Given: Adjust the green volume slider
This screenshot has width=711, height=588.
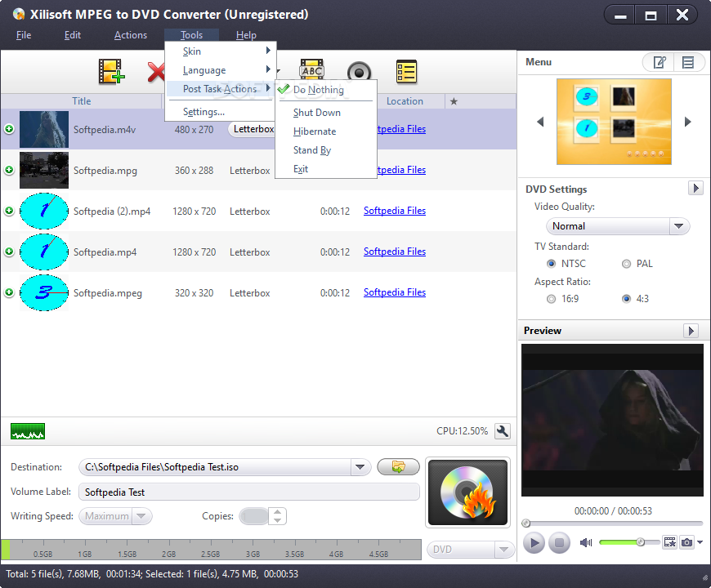Looking at the screenshot, I should coord(629,541).
